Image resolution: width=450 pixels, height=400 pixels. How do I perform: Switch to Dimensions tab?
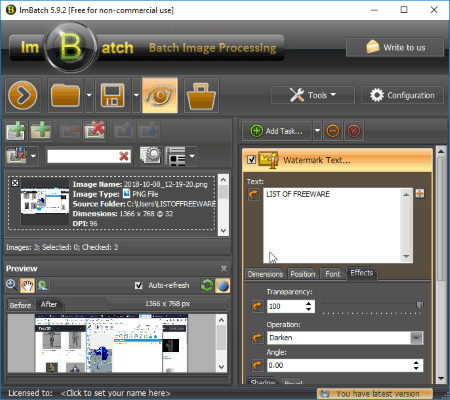pyautogui.click(x=265, y=274)
